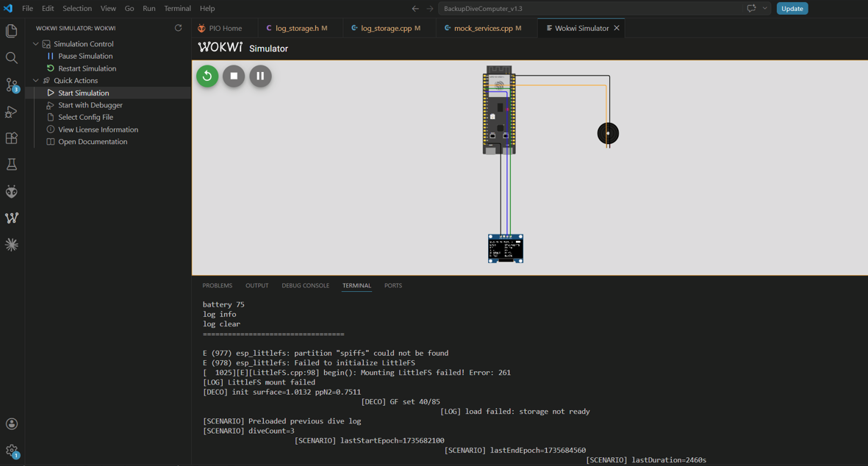
Task: Click the "[DECO] GF set 40/85" terminal text
Action: 401,402
